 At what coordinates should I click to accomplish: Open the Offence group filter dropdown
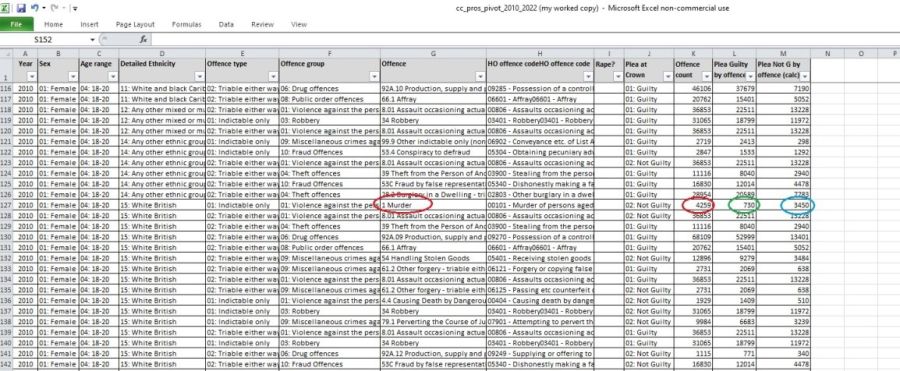(x=374, y=76)
